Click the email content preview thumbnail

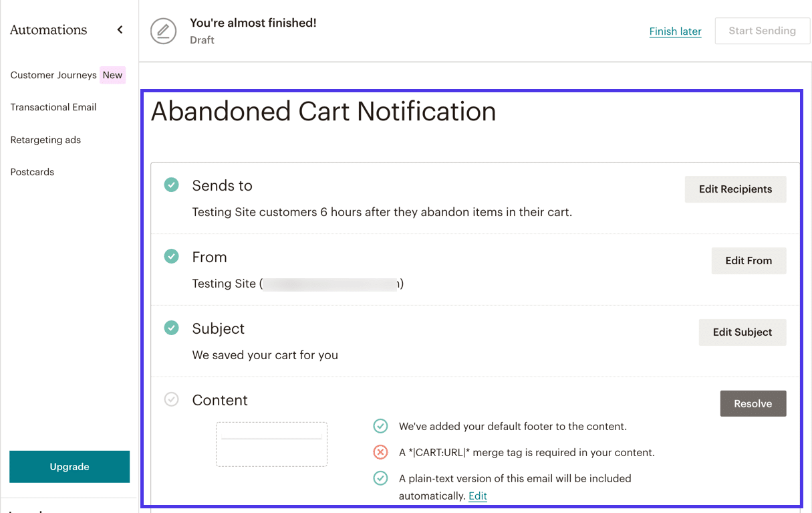[x=271, y=444]
